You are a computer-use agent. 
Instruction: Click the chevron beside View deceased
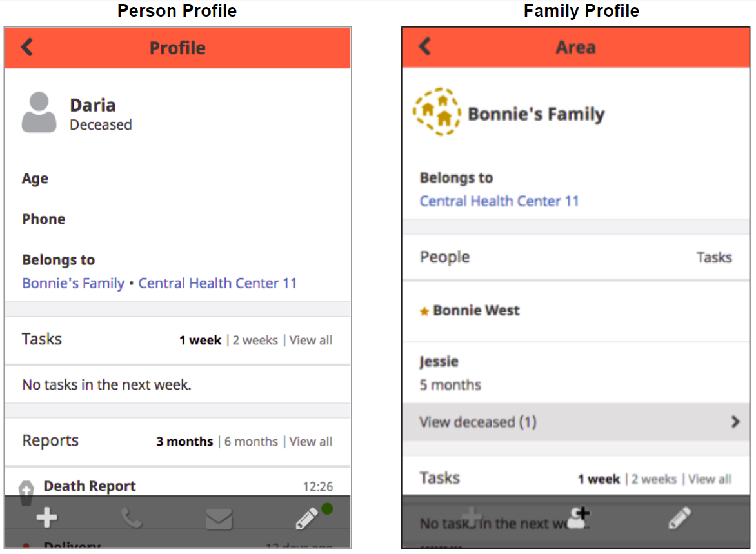735,422
